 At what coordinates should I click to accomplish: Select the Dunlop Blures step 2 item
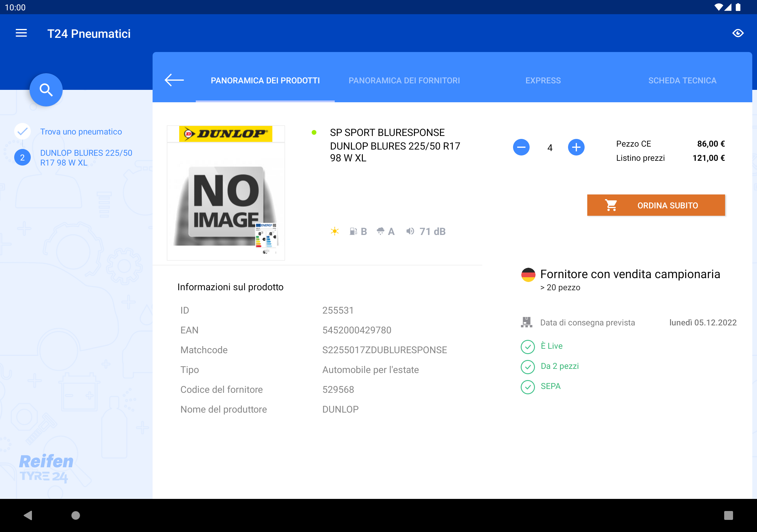[86, 158]
